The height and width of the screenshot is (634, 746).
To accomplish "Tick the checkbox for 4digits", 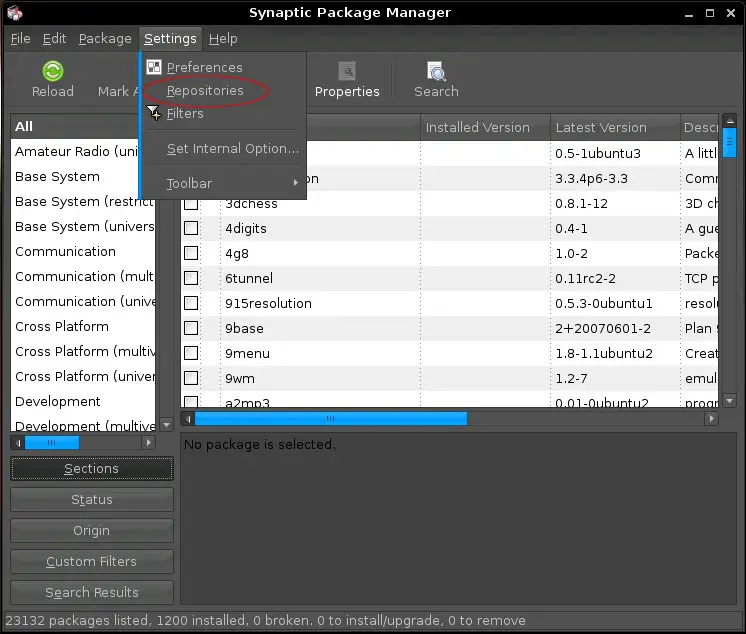I will (191, 228).
